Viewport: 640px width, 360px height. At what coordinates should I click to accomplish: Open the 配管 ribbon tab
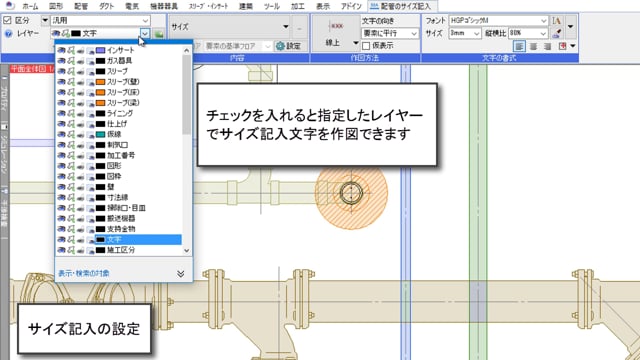tap(81, 6)
